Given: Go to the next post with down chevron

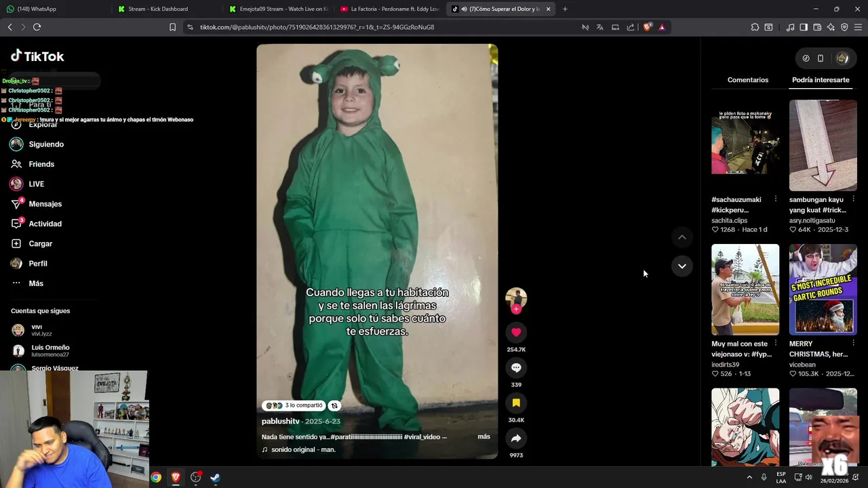Looking at the screenshot, I should [682, 266].
